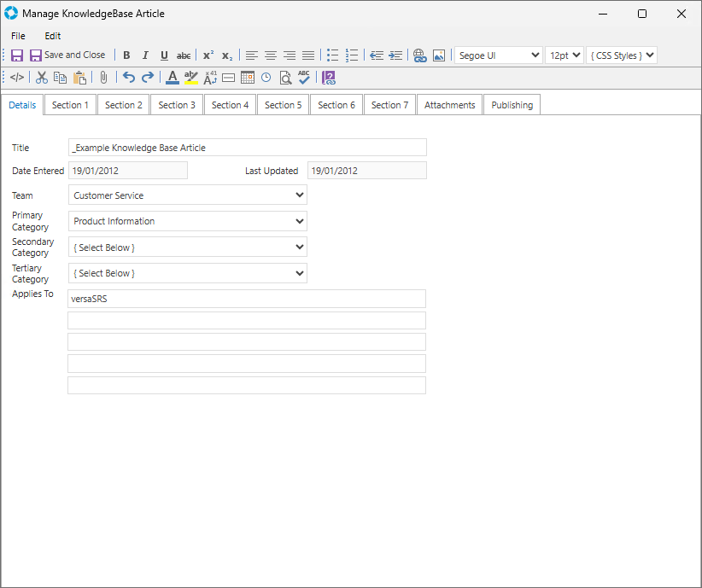Screen dimensions: 702x588
Task: Toggle underline formatting
Action: [164, 55]
